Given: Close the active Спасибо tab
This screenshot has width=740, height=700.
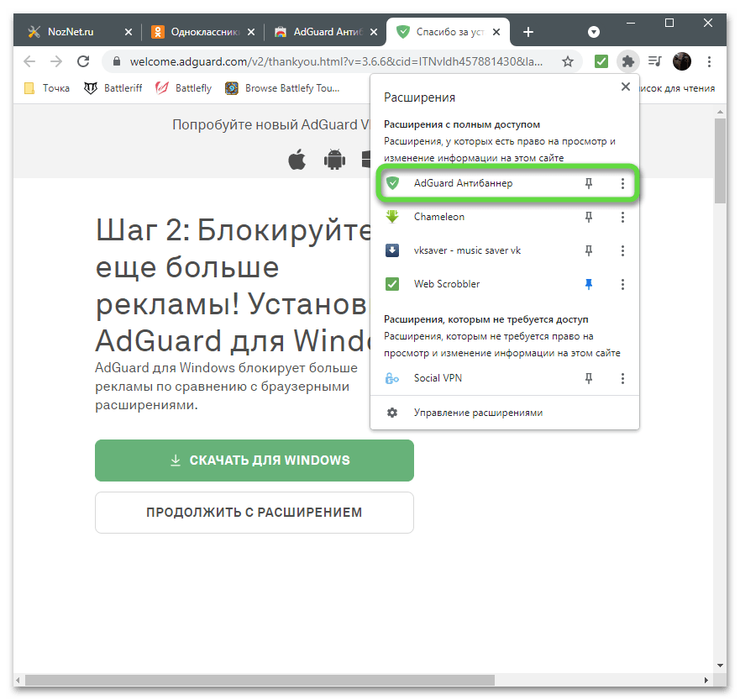Looking at the screenshot, I should click(x=496, y=32).
